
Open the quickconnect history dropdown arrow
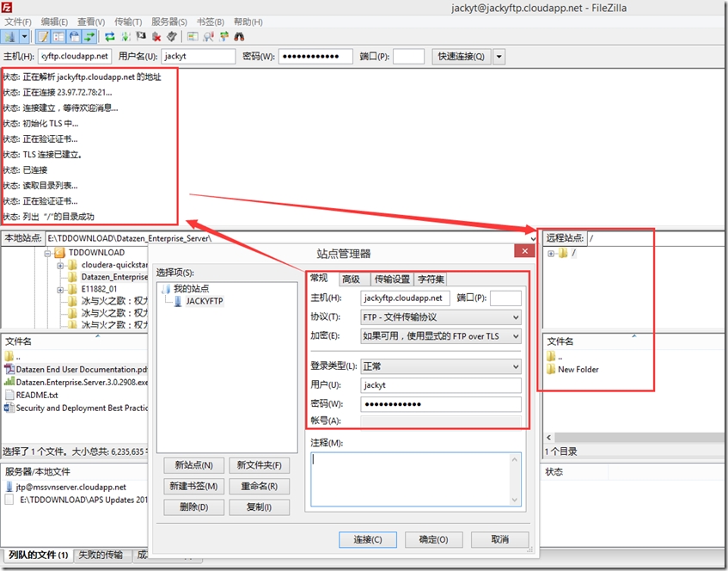coord(499,57)
